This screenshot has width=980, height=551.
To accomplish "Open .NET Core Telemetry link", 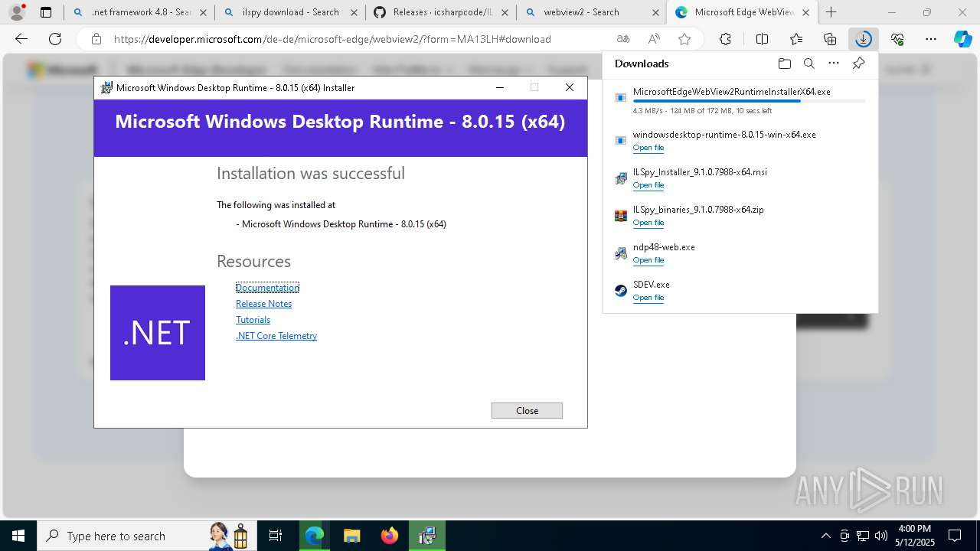I will (276, 336).
